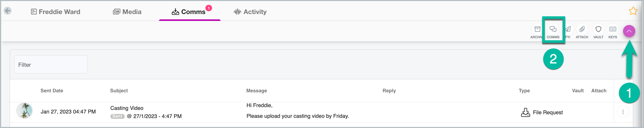
Task: Open the Vault shield icon
Action: pyautogui.click(x=598, y=29)
